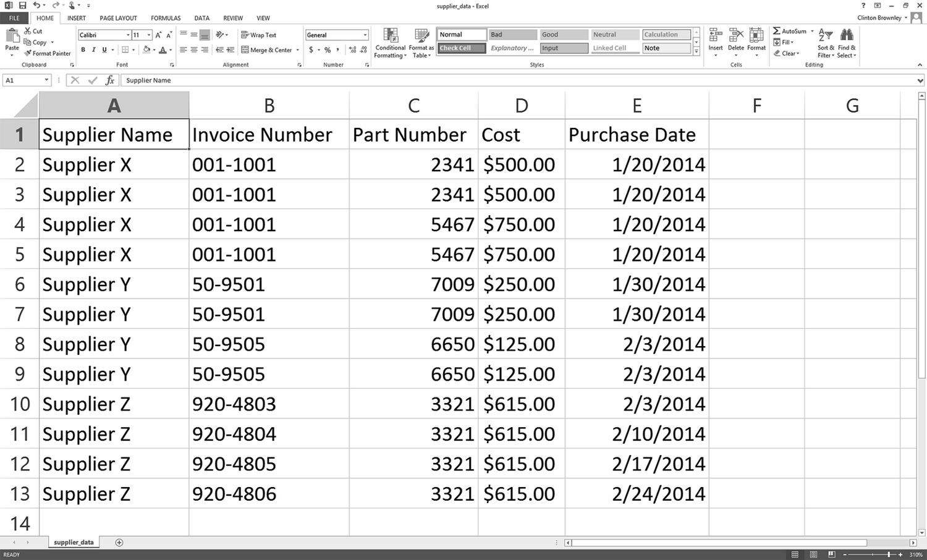The image size is (927, 560).
Task: Apply the Good cell style
Action: tap(564, 35)
